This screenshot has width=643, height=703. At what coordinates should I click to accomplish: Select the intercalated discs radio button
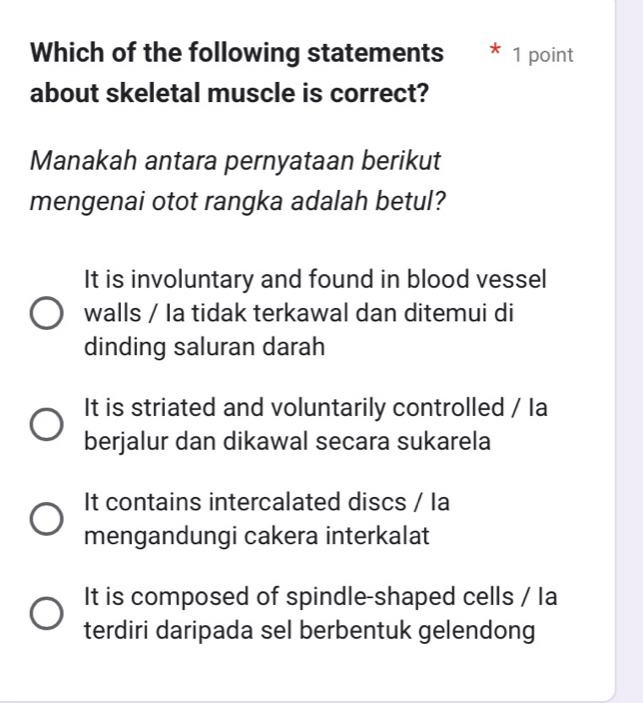tap(46, 520)
